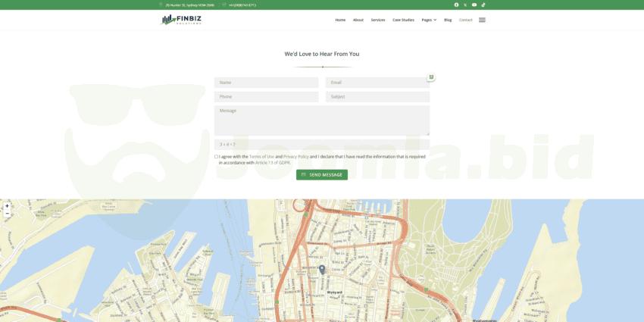Viewport: 644px width, 322px height.
Task: Click the map location pin marker
Action: pyautogui.click(x=322, y=269)
